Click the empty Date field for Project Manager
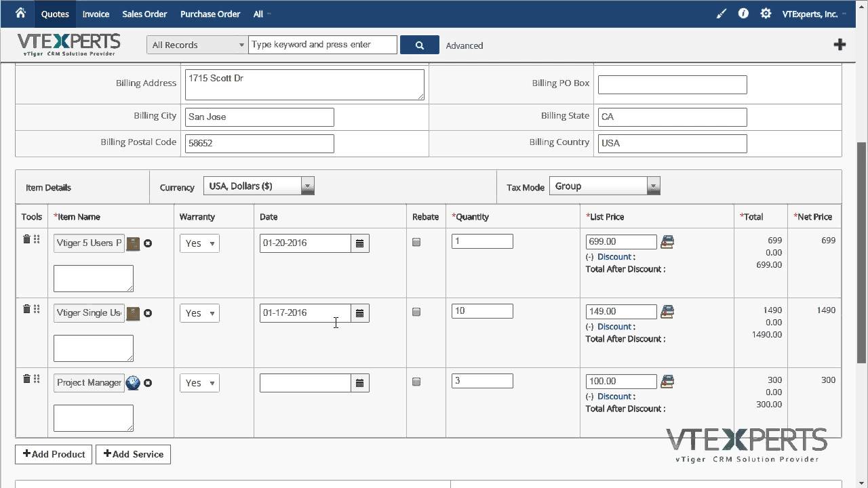This screenshot has width=868, height=488. point(305,383)
